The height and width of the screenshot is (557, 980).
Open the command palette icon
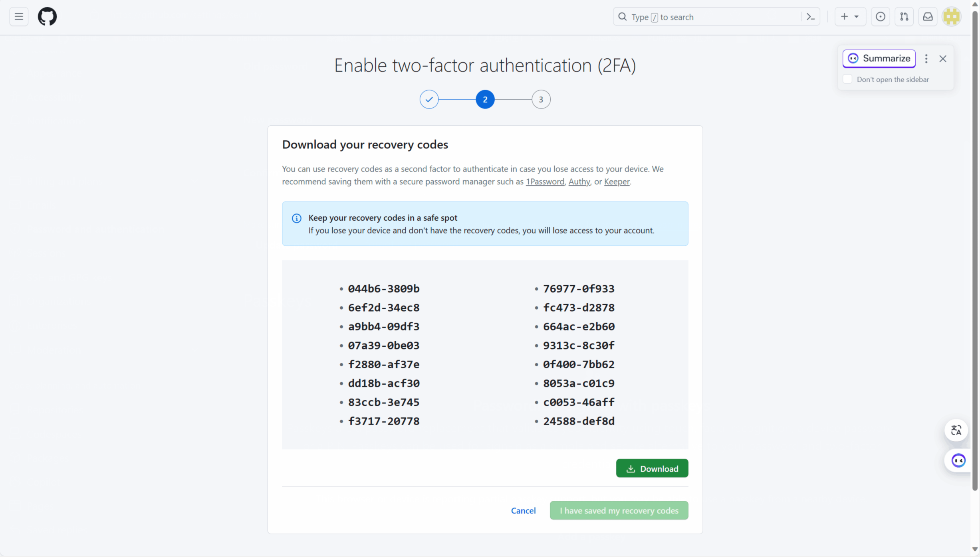[x=811, y=17]
